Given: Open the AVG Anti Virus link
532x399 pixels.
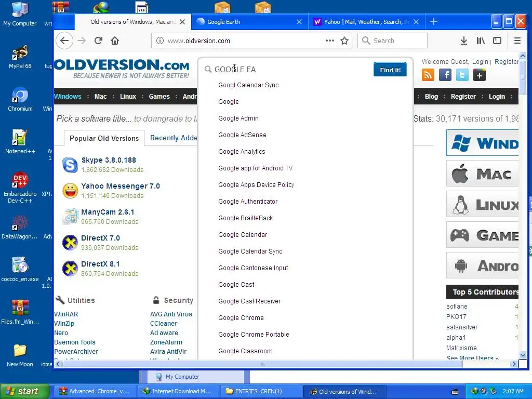Looking at the screenshot, I should coord(171,314).
